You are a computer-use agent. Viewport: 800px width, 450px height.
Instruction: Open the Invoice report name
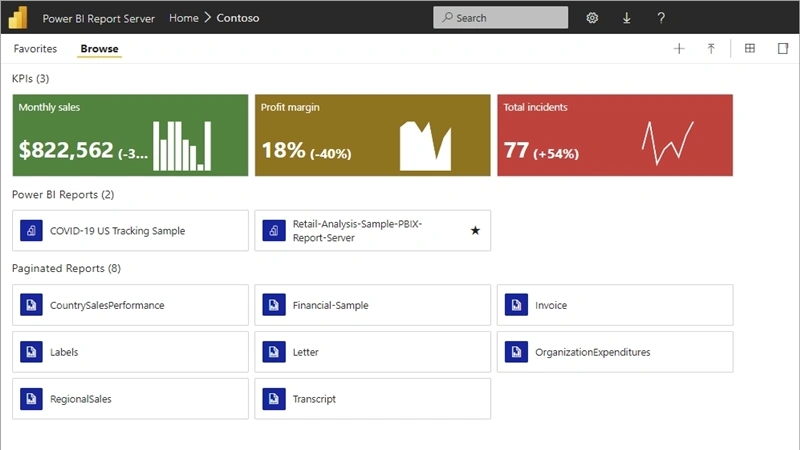(551, 305)
